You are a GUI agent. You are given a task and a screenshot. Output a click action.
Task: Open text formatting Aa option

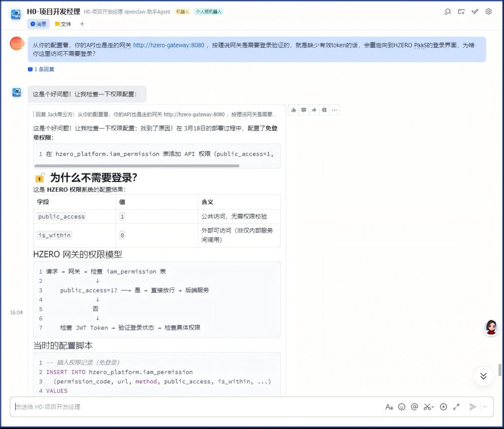pyautogui.click(x=389, y=407)
